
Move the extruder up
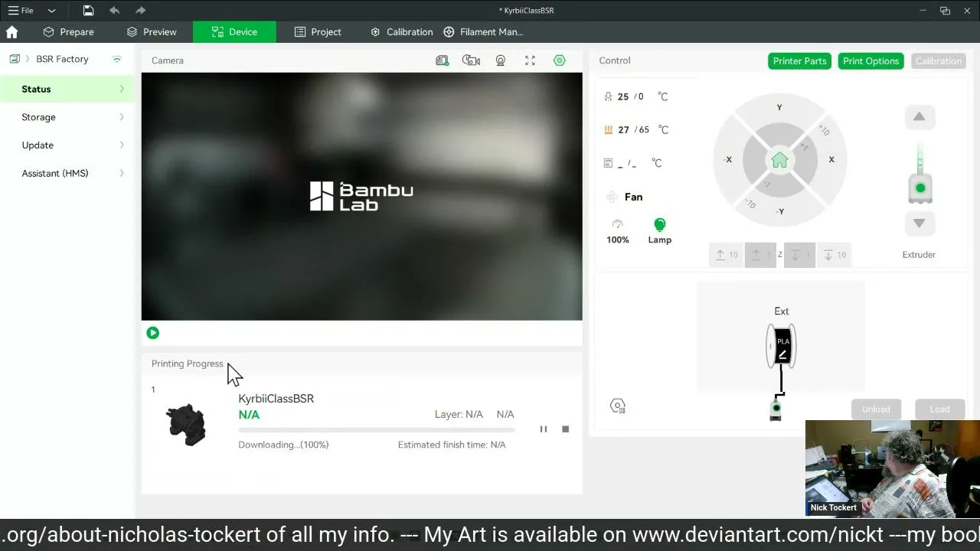(x=920, y=116)
